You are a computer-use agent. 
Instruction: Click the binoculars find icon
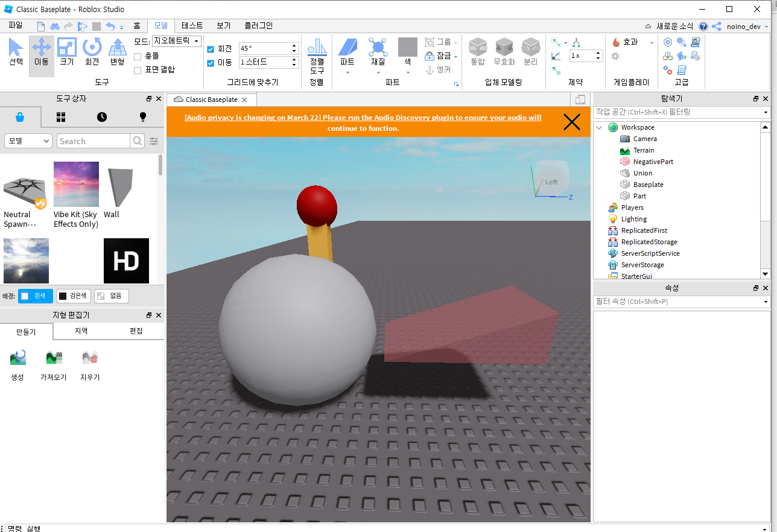54,26
